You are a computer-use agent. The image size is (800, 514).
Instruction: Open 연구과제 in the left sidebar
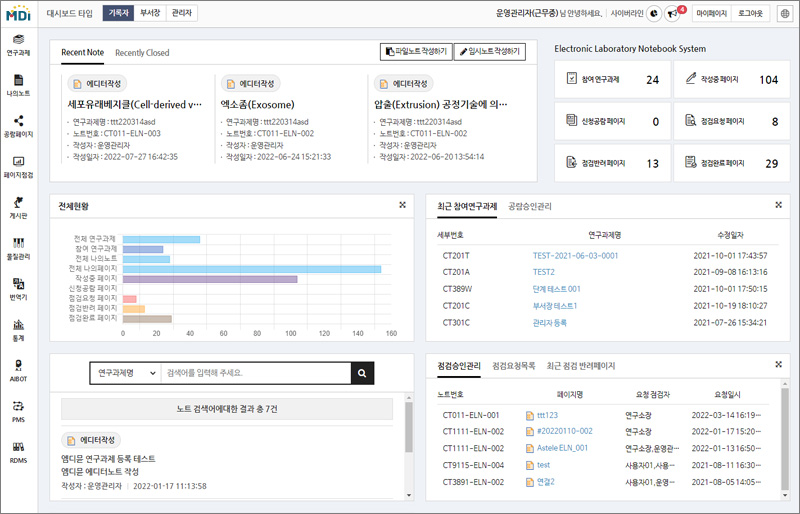pos(18,44)
